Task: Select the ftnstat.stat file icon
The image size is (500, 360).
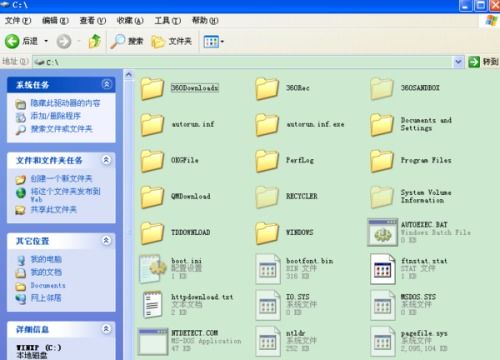Action: tap(383, 269)
